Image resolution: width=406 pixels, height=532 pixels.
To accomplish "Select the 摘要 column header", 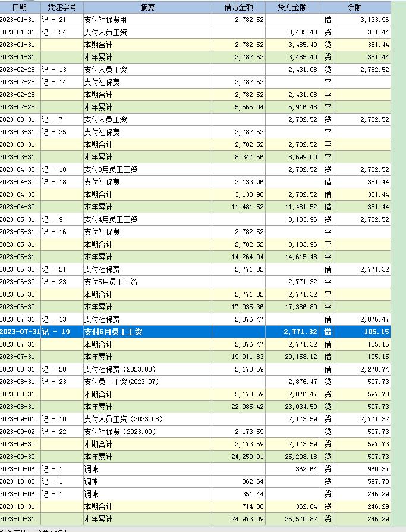I will [x=147, y=7].
